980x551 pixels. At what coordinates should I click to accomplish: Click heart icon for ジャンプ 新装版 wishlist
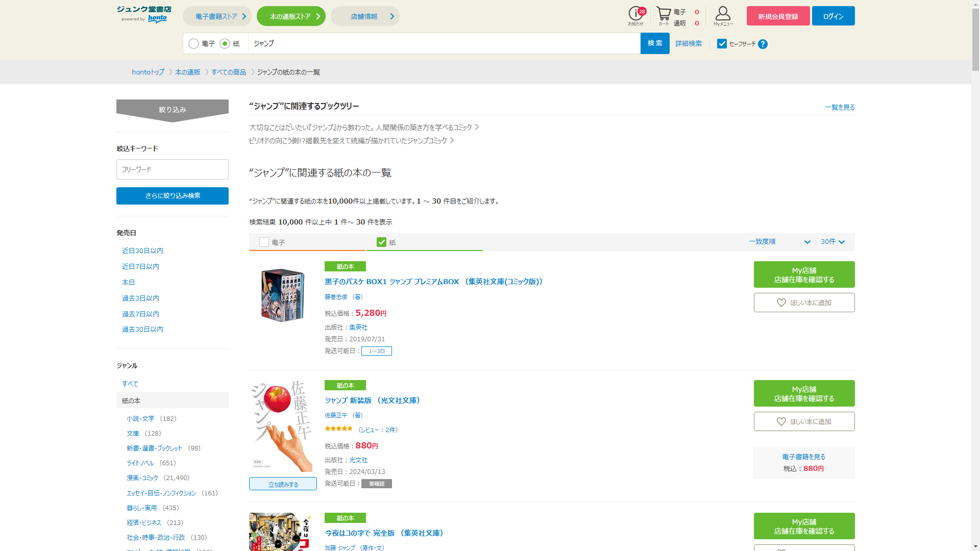coord(781,422)
